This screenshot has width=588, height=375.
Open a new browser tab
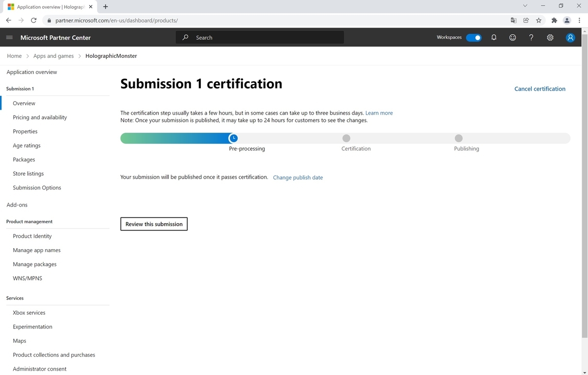coord(105,7)
